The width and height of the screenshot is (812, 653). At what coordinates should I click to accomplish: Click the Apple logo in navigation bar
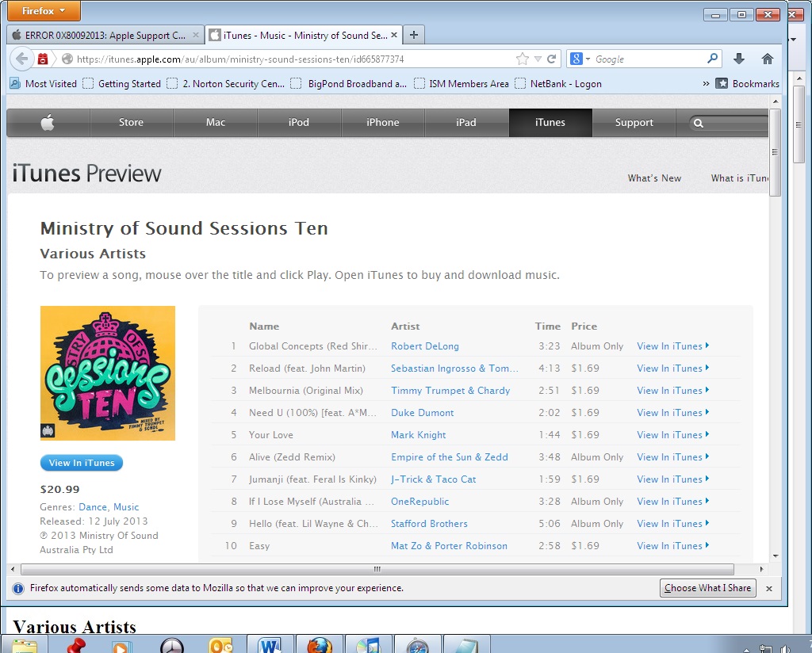click(48, 123)
